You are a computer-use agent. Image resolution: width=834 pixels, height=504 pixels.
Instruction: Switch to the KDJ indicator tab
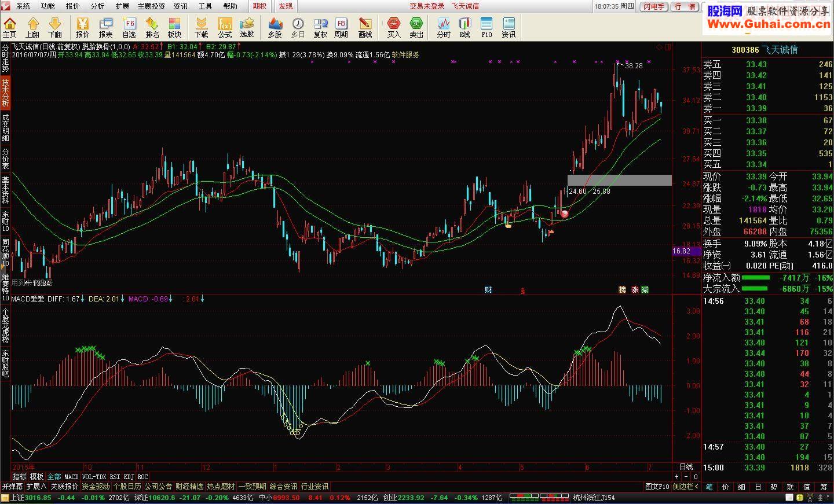click(129, 477)
